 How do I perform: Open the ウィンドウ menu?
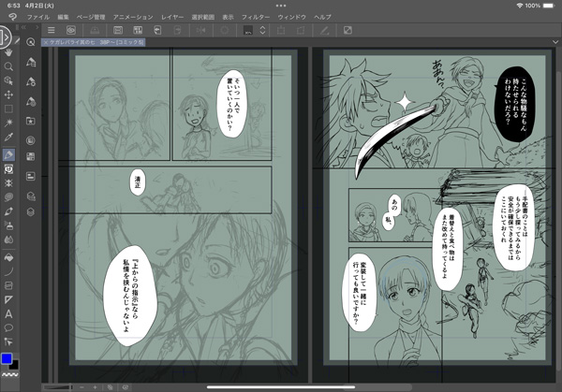(x=290, y=17)
